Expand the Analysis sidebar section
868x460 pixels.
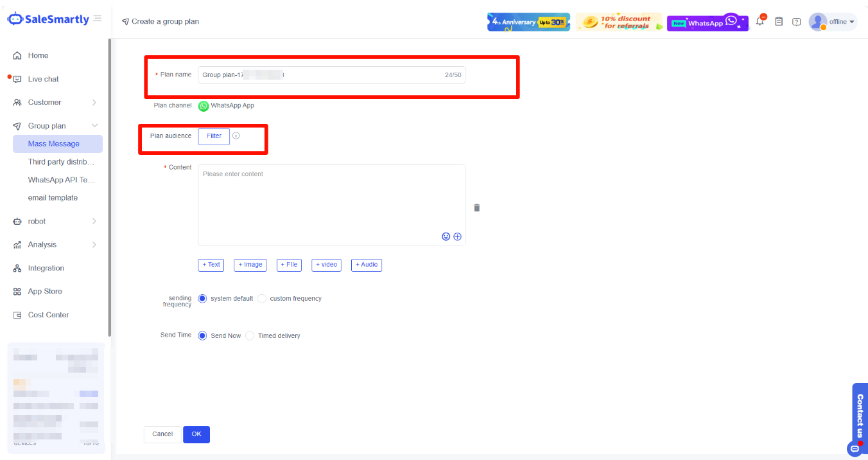tap(55, 244)
